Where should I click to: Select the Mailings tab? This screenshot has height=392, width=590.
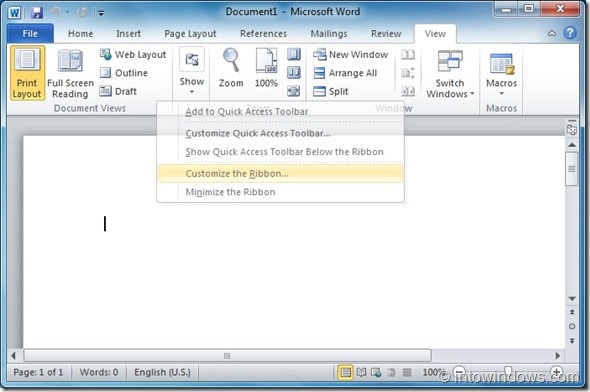point(328,33)
